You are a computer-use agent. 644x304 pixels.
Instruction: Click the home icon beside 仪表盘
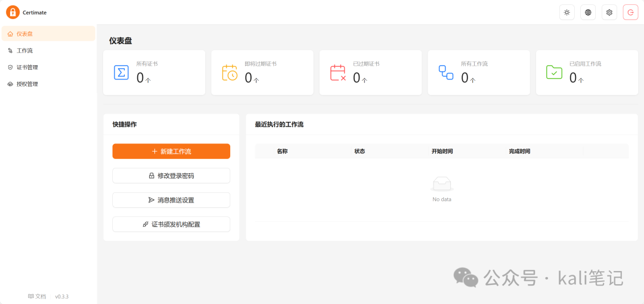10,33
